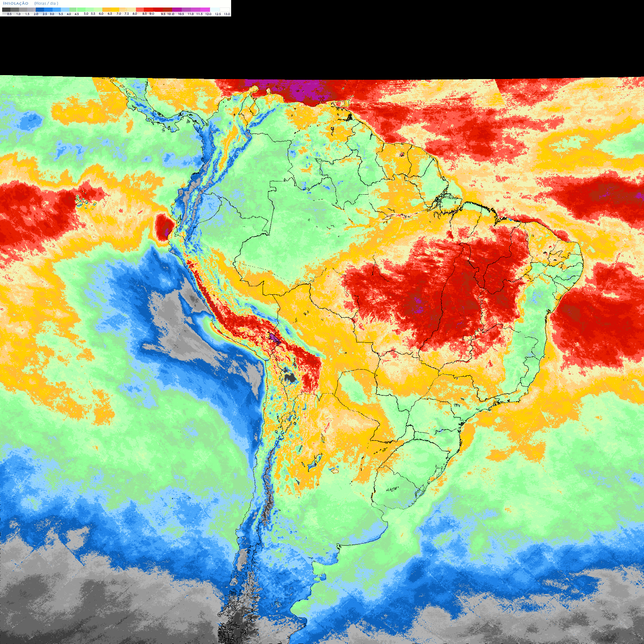Click the '8.0' legend value
Viewport: 644px width, 644px height.
click(135, 14)
